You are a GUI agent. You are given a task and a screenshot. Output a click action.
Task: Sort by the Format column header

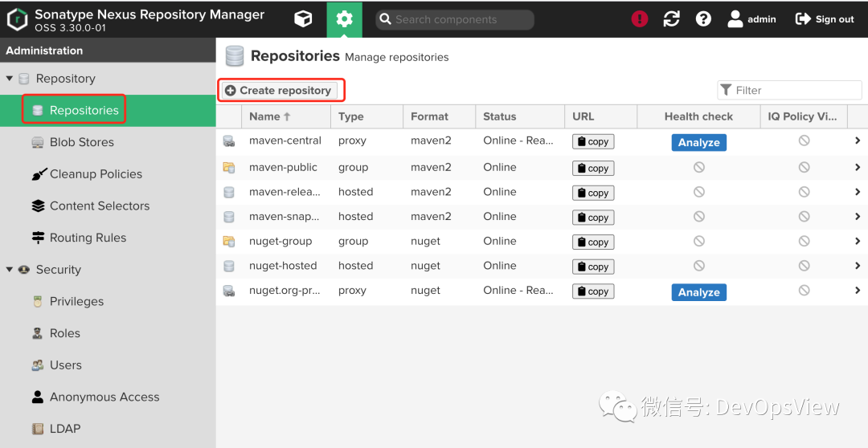(x=440, y=116)
